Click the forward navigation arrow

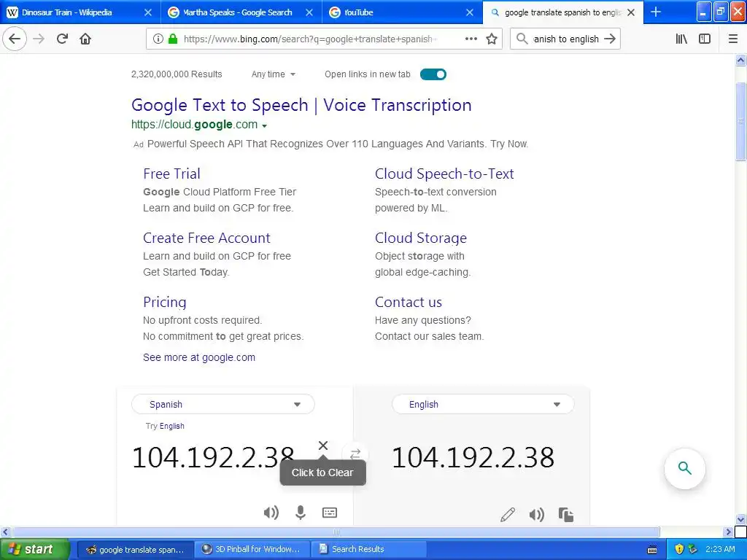pos(39,39)
